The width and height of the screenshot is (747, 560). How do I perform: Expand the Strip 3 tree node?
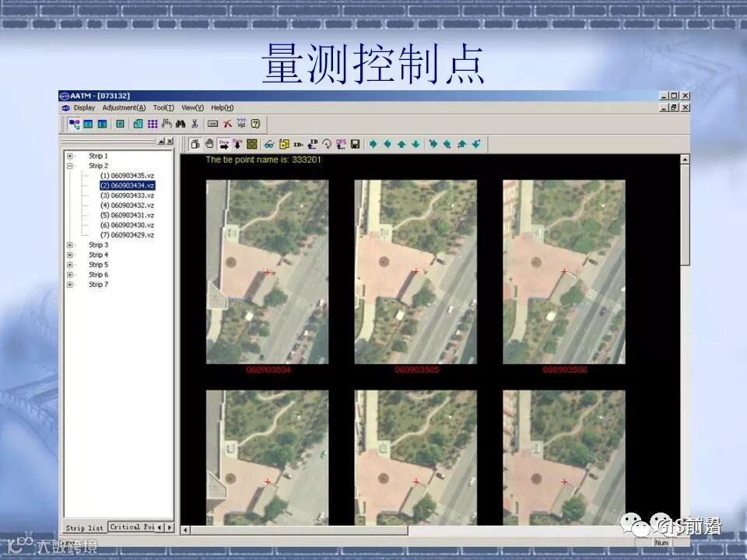(70, 245)
